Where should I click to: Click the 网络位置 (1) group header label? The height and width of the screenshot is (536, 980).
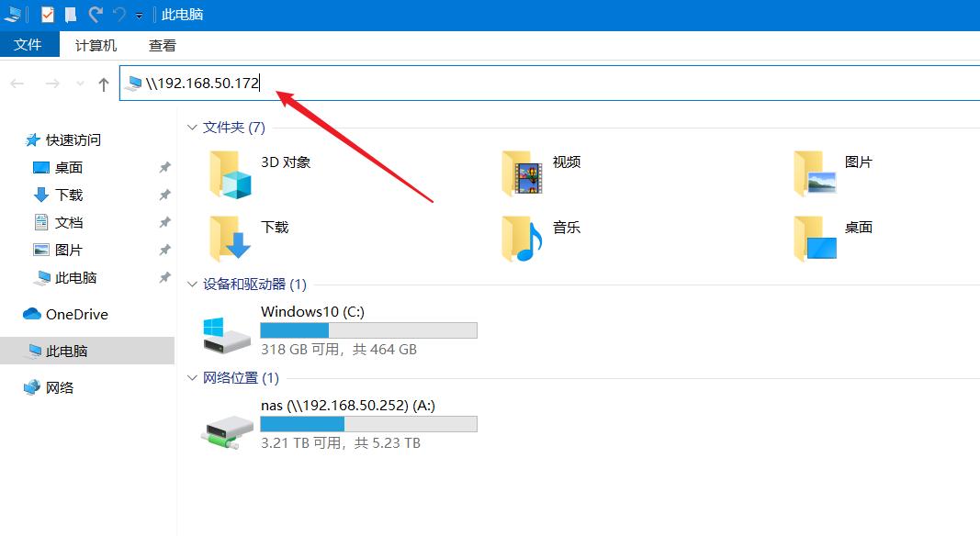coord(241,378)
